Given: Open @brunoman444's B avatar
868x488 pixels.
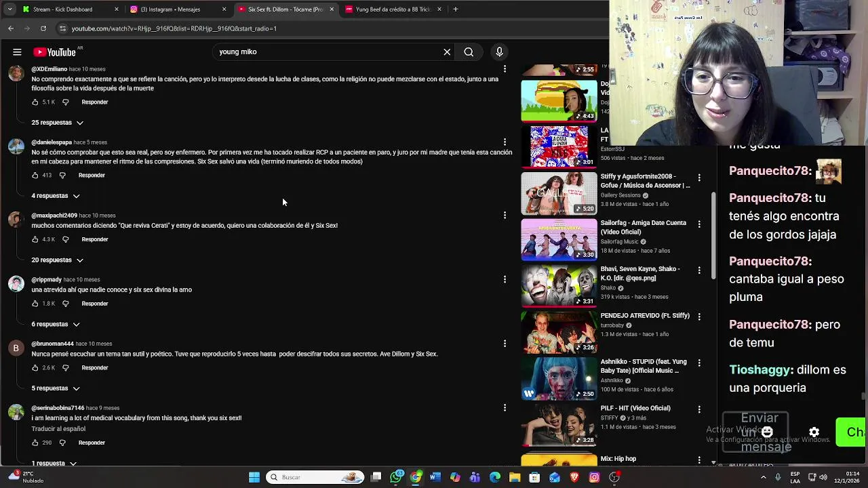Looking at the screenshot, I should point(16,348).
